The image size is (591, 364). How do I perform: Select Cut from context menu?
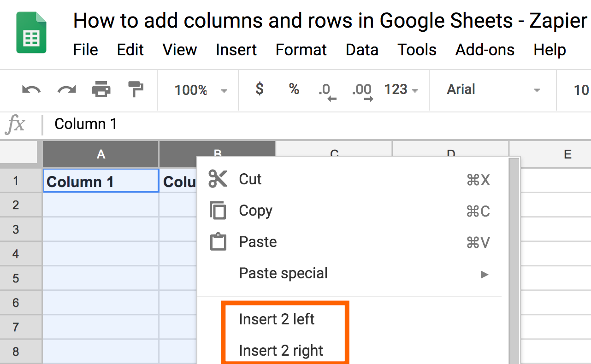click(250, 179)
